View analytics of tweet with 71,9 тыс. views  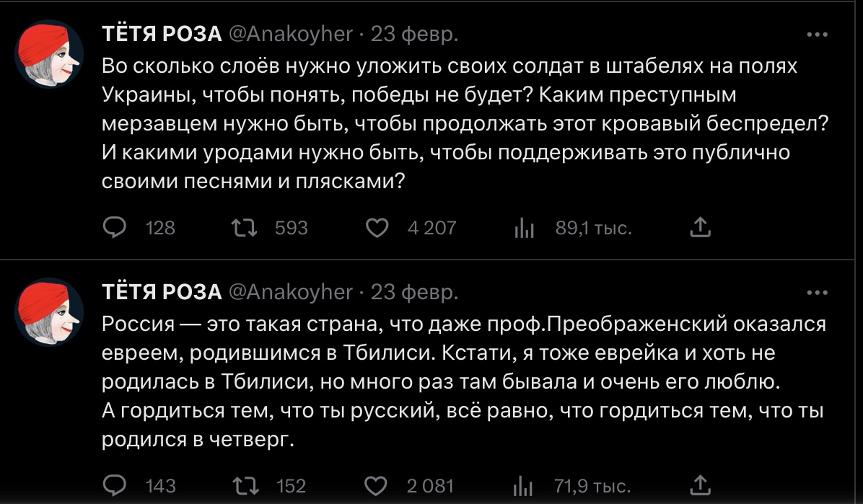point(524,486)
